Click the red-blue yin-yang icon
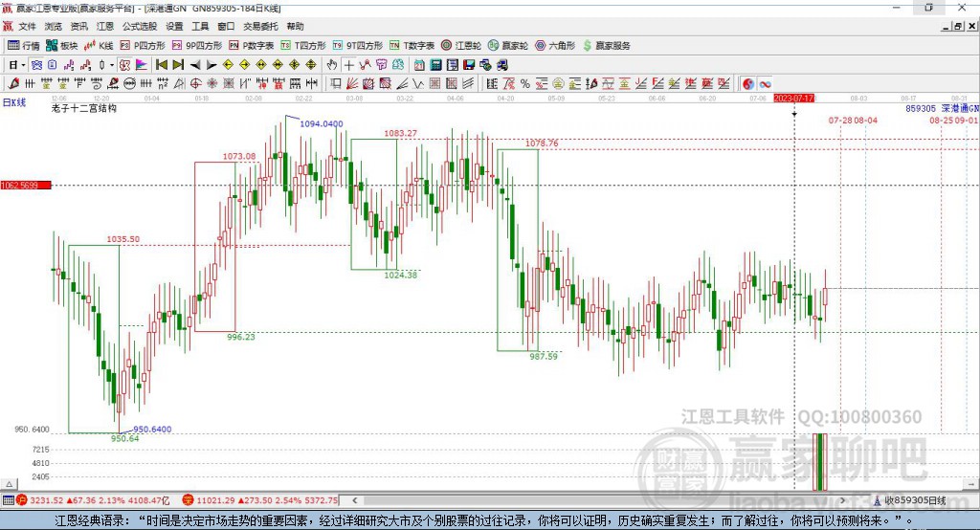 tap(748, 84)
